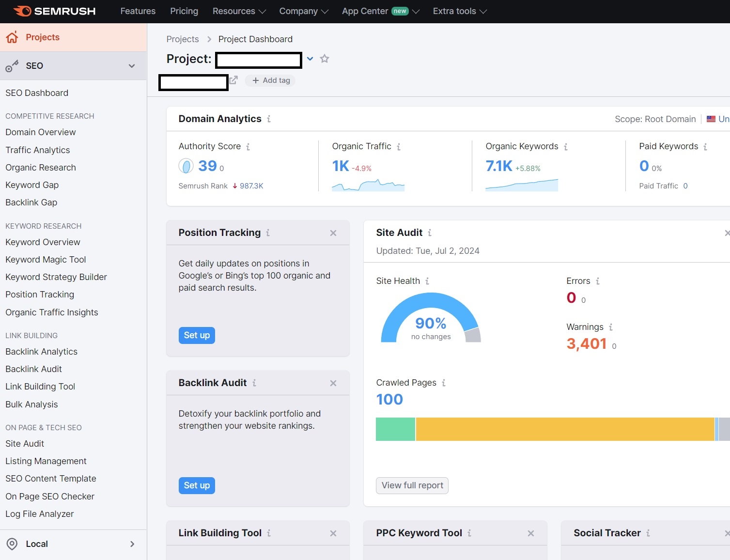Click info icon beside Site Health
This screenshot has width=730, height=560.
pyautogui.click(x=427, y=281)
